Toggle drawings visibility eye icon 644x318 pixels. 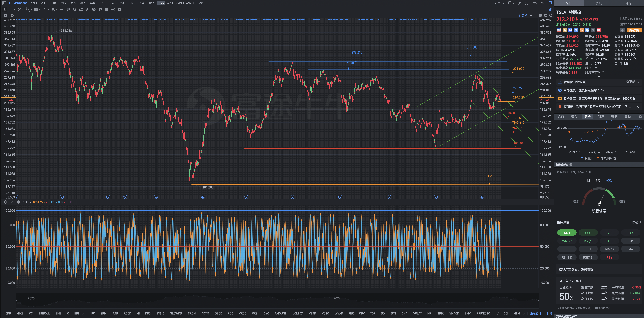[x=93, y=9]
